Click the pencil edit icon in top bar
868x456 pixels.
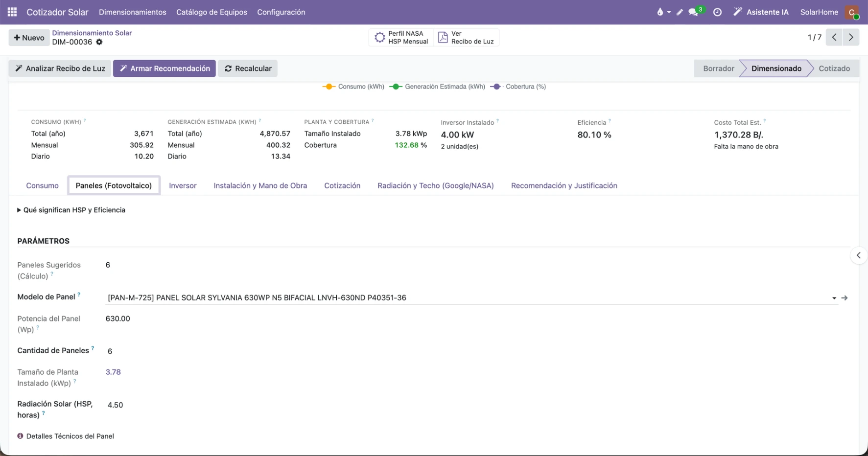[680, 12]
